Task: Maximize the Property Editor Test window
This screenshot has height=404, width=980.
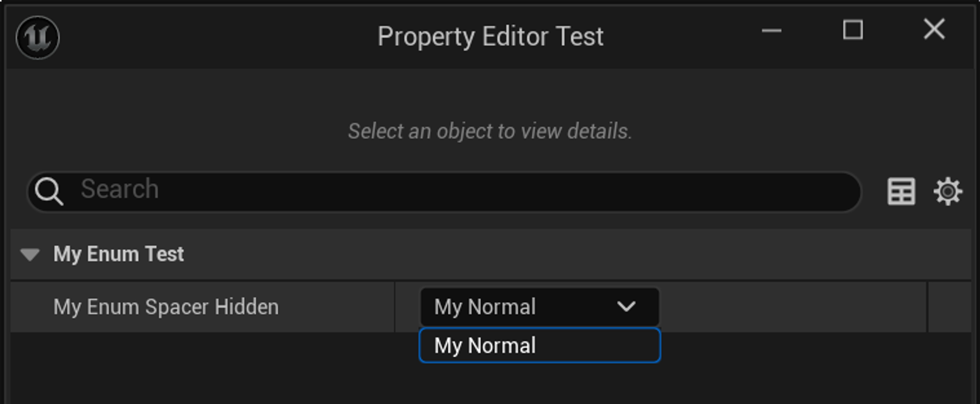Action: click(x=853, y=30)
